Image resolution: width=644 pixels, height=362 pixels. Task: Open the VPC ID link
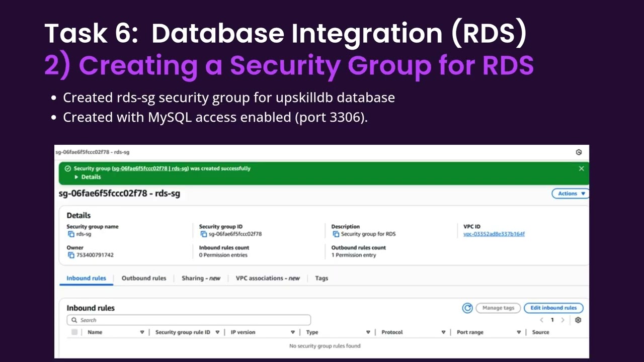[494, 234]
